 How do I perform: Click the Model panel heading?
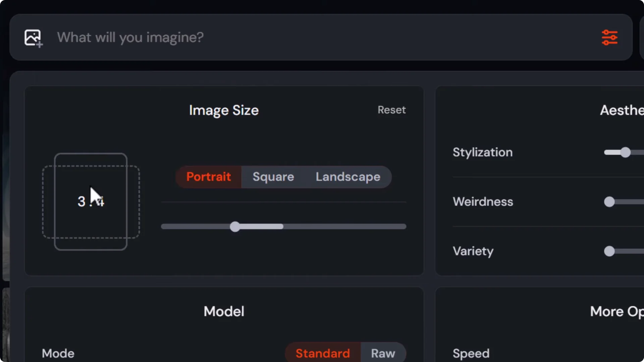pyautogui.click(x=223, y=311)
